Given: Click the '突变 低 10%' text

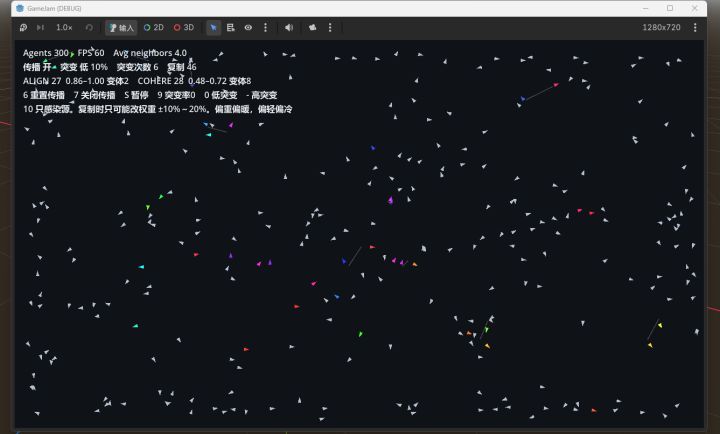Looking at the screenshot, I should click(x=84, y=67).
